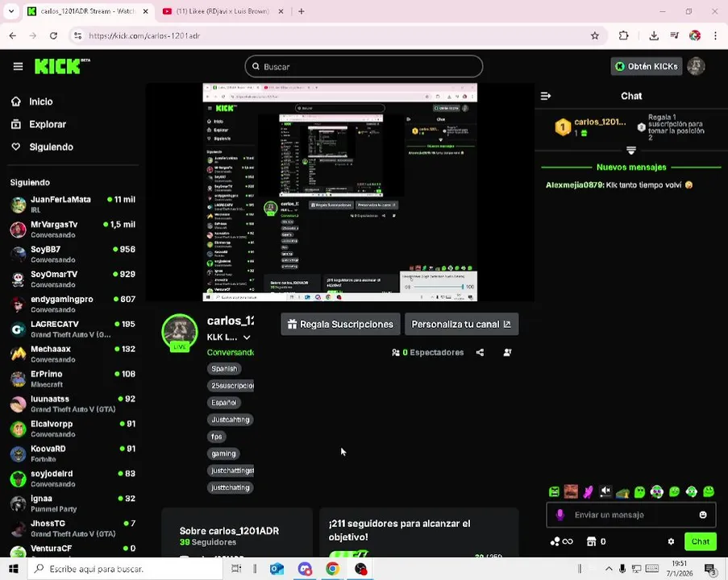Image resolution: width=728 pixels, height=580 pixels.
Task: Open a new browser tab
Action: tap(302, 11)
